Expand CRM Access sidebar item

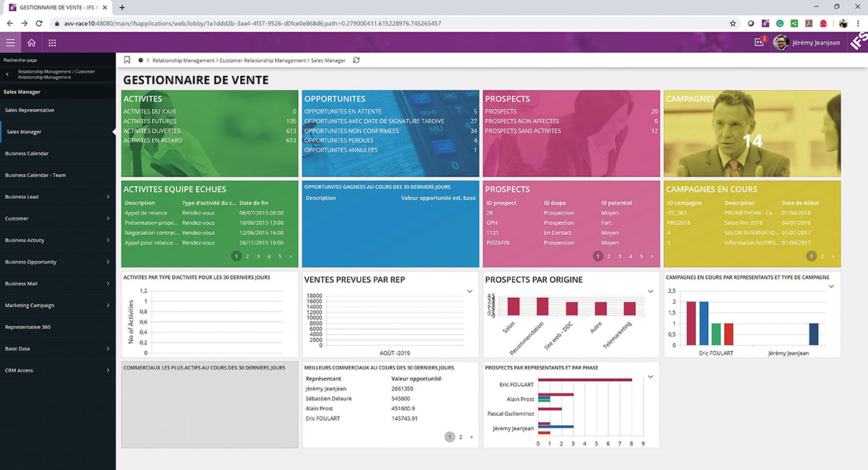(x=58, y=370)
